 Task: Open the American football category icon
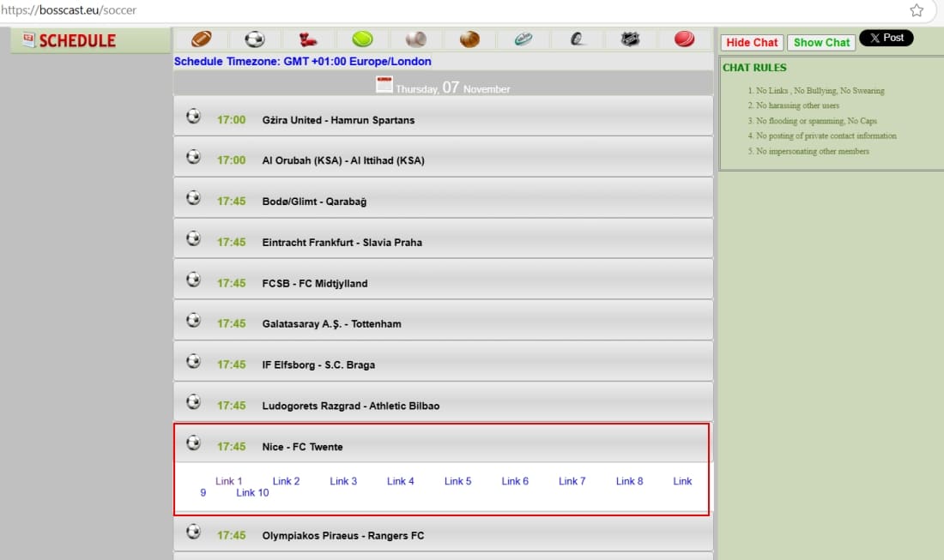coord(201,39)
